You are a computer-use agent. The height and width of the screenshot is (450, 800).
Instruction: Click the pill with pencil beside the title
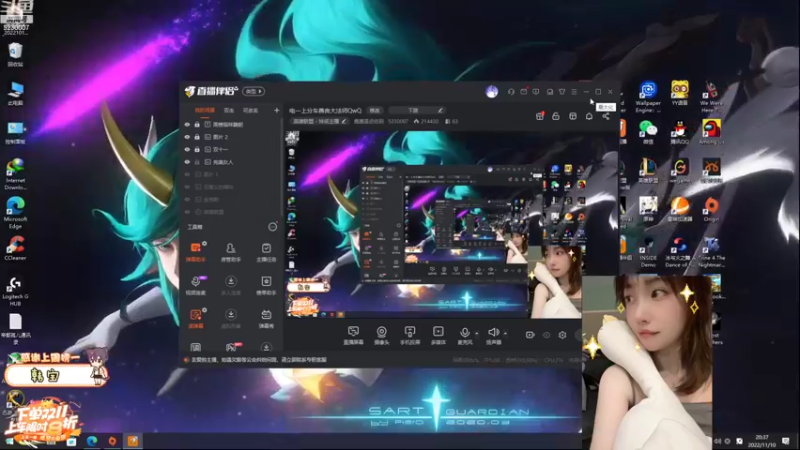click(417, 110)
